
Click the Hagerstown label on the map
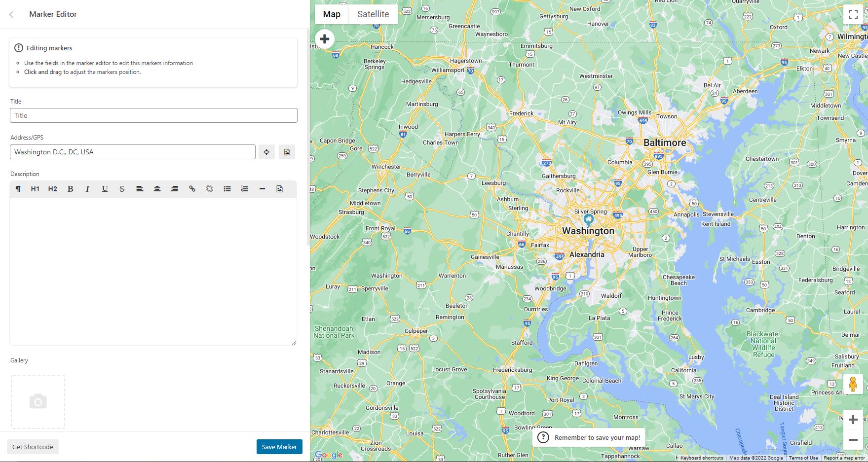466,61
